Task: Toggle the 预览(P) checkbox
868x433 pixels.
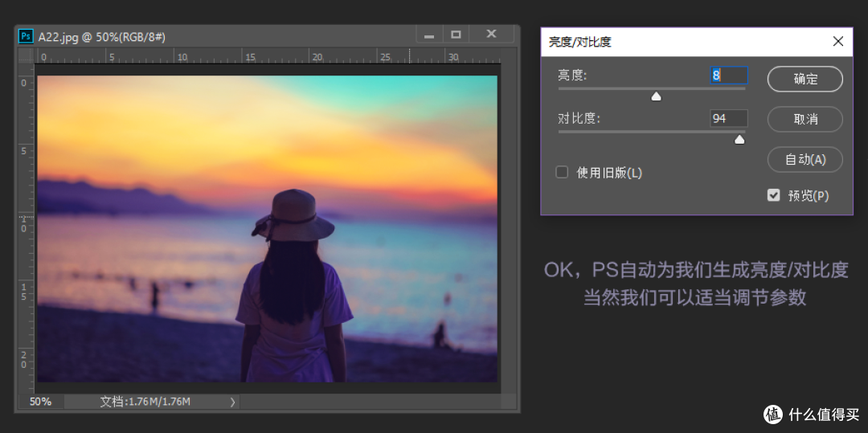Action: click(x=773, y=195)
